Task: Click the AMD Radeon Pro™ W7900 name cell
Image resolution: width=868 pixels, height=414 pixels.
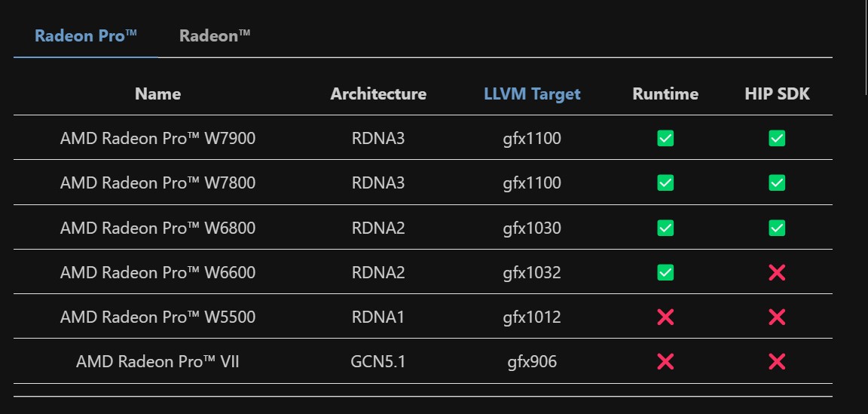Action: [157, 138]
